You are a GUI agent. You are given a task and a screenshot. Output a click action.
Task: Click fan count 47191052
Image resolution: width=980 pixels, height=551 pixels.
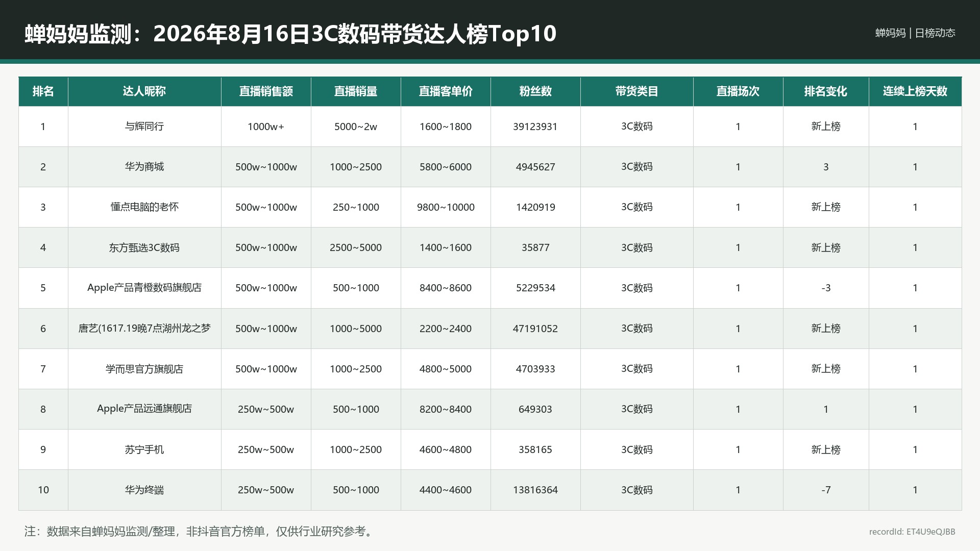535,329
